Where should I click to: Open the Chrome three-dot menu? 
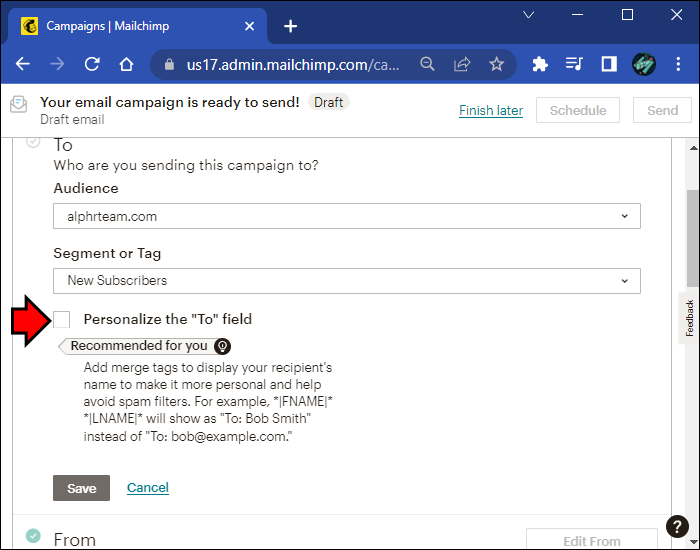click(678, 64)
